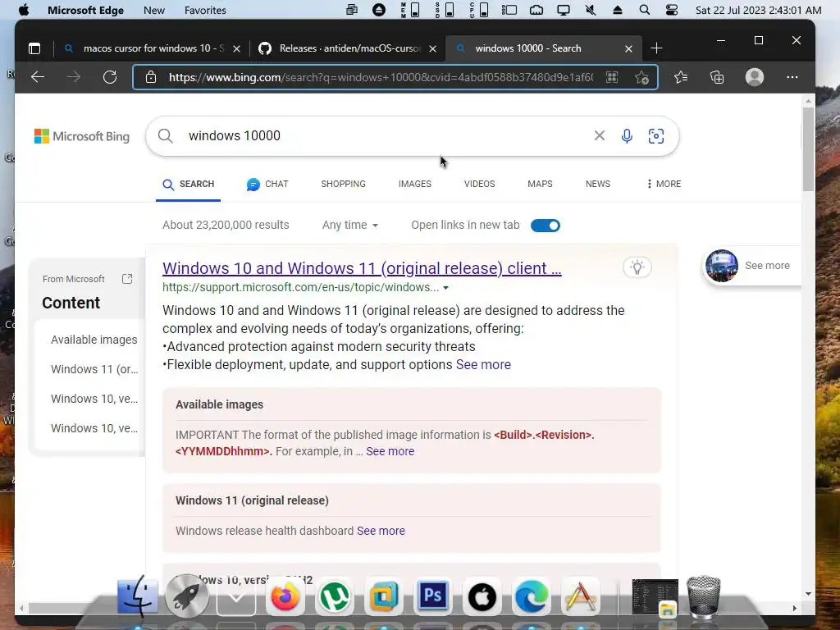Click See more beside health dashboard

pos(381,531)
